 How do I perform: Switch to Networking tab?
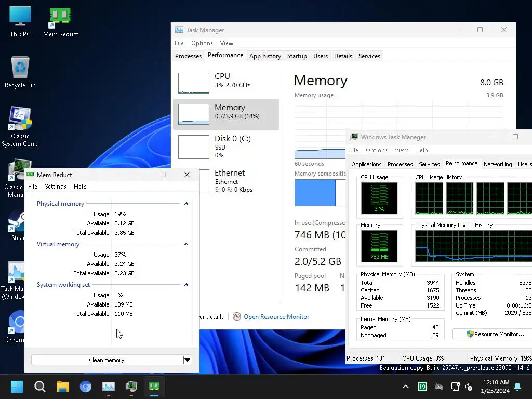pyautogui.click(x=498, y=164)
